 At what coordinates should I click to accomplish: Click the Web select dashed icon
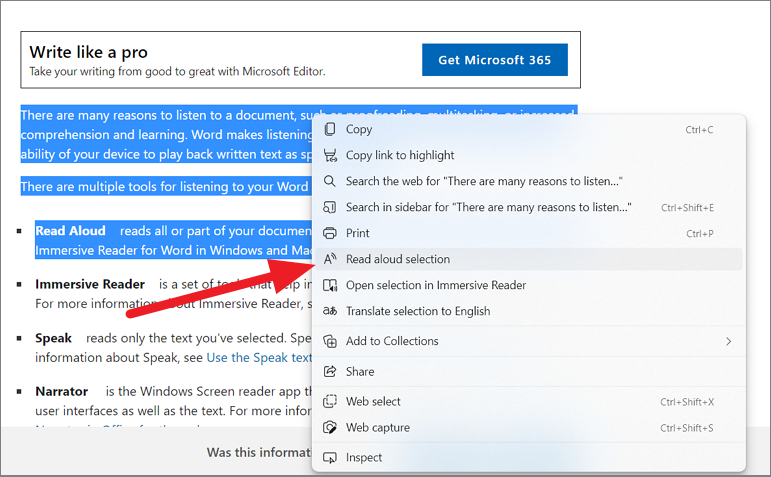pyautogui.click(x=330, y=401)
